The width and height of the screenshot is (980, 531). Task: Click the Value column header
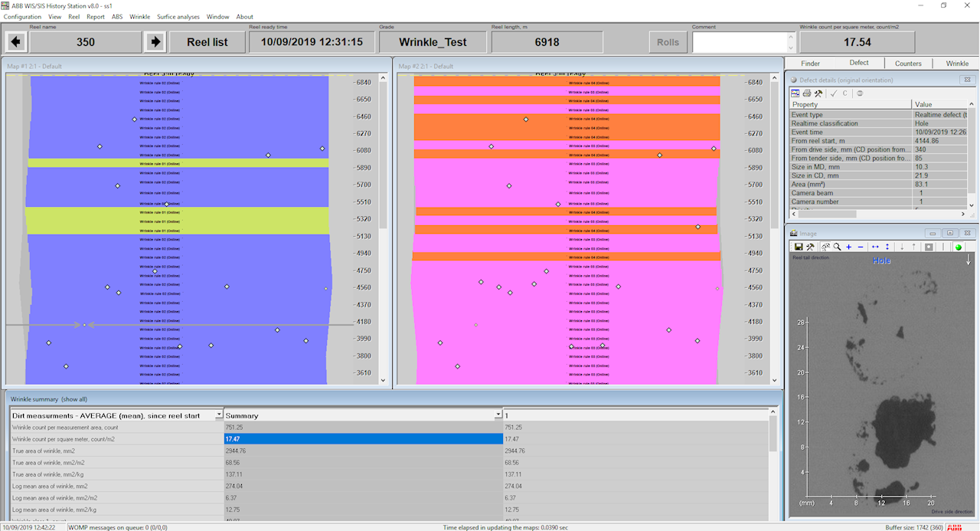[939, 104]
